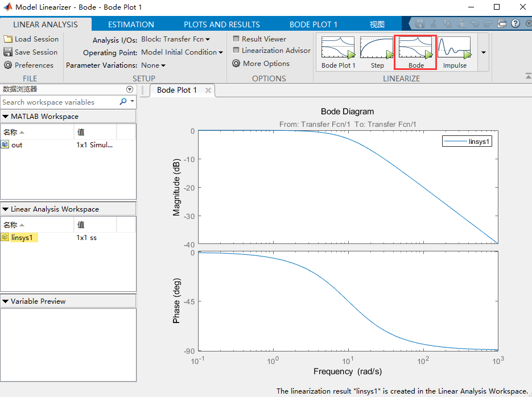Click the linsys1 variable icon
Viewport: 532px width, 397px height.
tap(5, 237)
